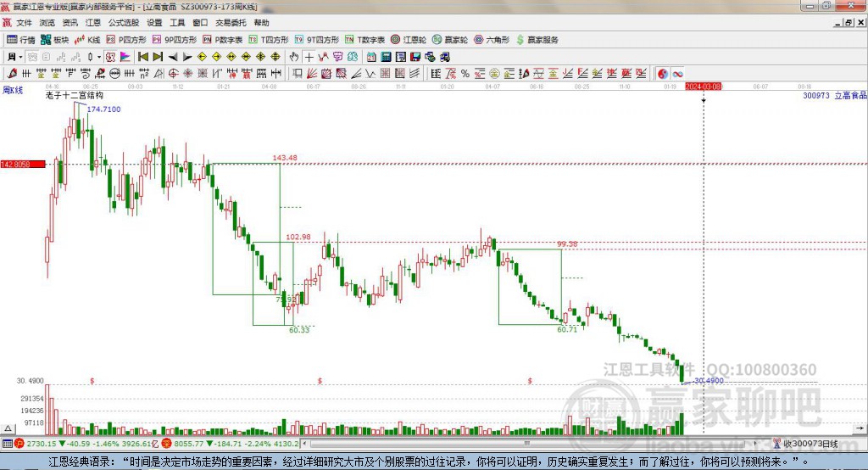Expand the candlestick style dropdown arrow

(x=99, y=57)
